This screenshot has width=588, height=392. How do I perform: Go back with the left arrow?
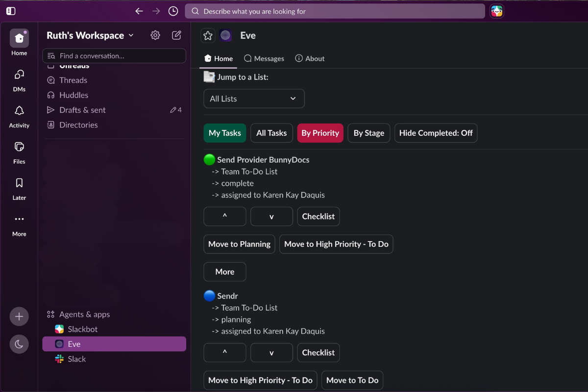(x=139, y=11)
